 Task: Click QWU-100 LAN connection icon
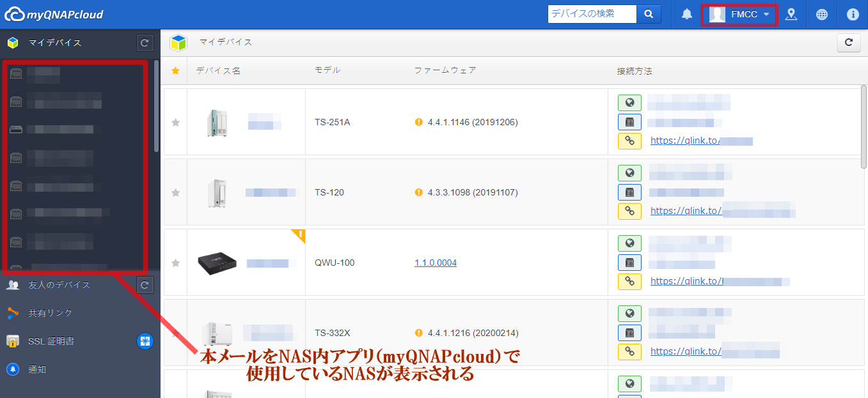click(629, 263)
